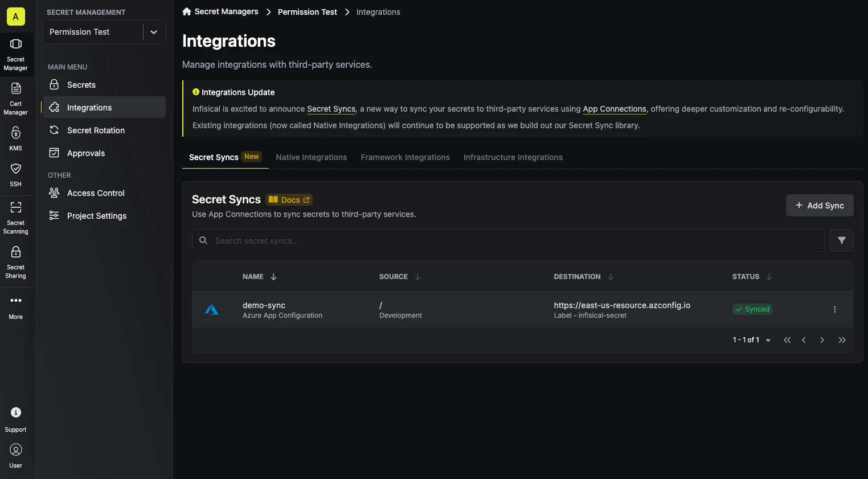The width and height of the screenshot is (868, 479).
Task: Select Integrations in the main menu
Action: point(104,108)
